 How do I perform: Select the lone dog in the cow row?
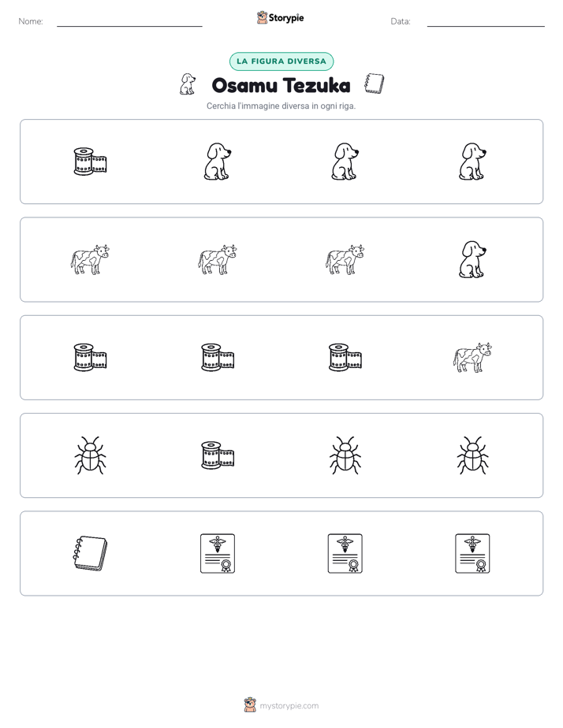tap(472, 259)
